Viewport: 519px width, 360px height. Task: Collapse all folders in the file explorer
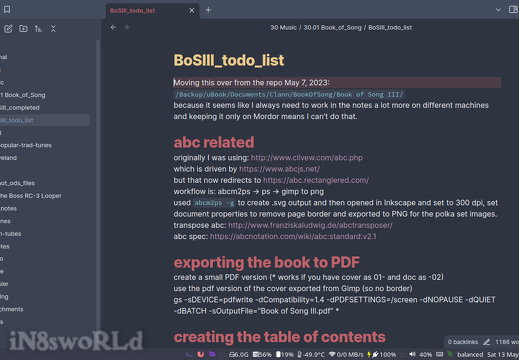point(53,29)
